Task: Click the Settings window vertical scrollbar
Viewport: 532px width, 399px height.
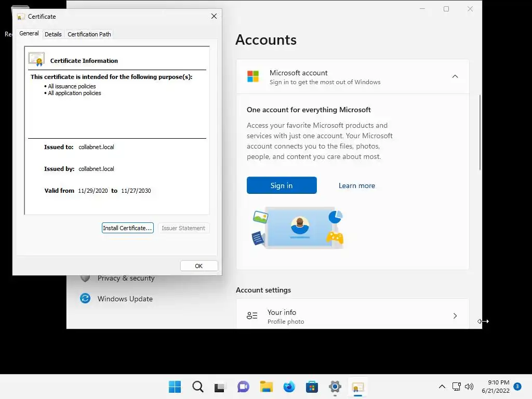Action: point(480,132)
